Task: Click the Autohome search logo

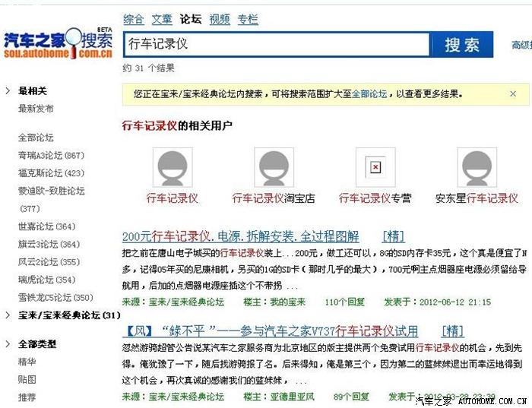Action: click(x=58, y=44)
